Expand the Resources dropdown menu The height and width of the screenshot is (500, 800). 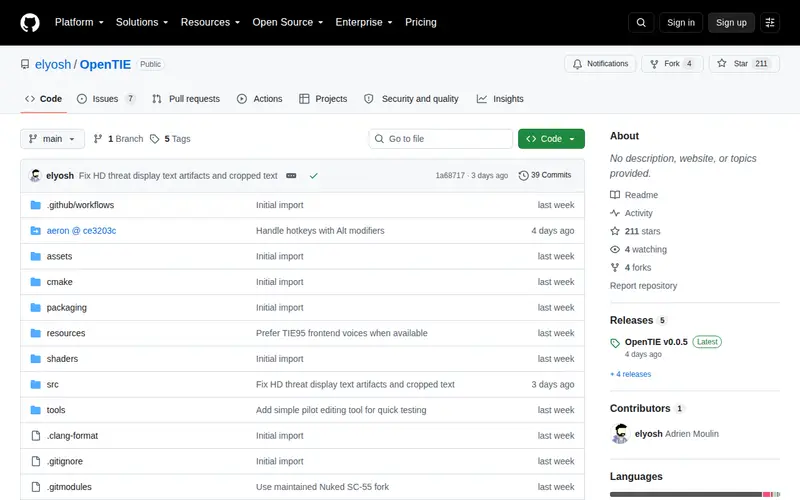[x=210, y=22]
